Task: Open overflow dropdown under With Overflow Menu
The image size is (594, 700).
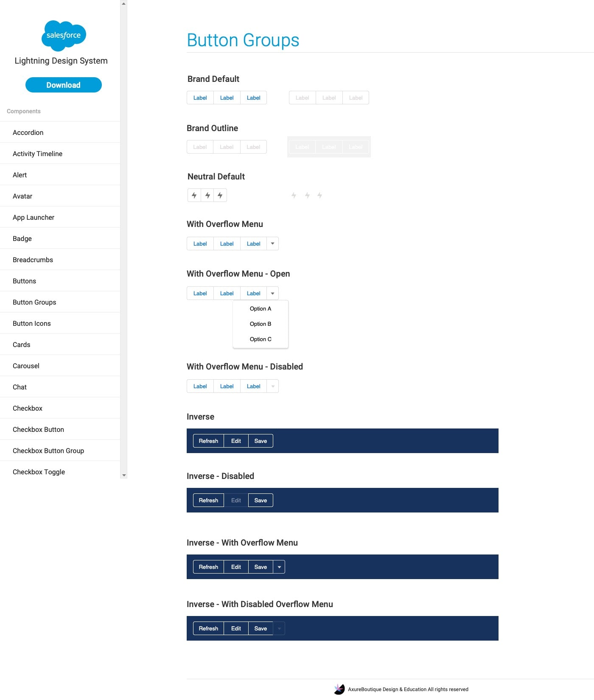Action: pos(272,244)
